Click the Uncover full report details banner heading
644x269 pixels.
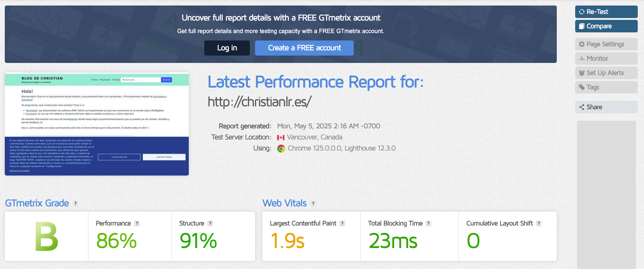coord(281,18)
